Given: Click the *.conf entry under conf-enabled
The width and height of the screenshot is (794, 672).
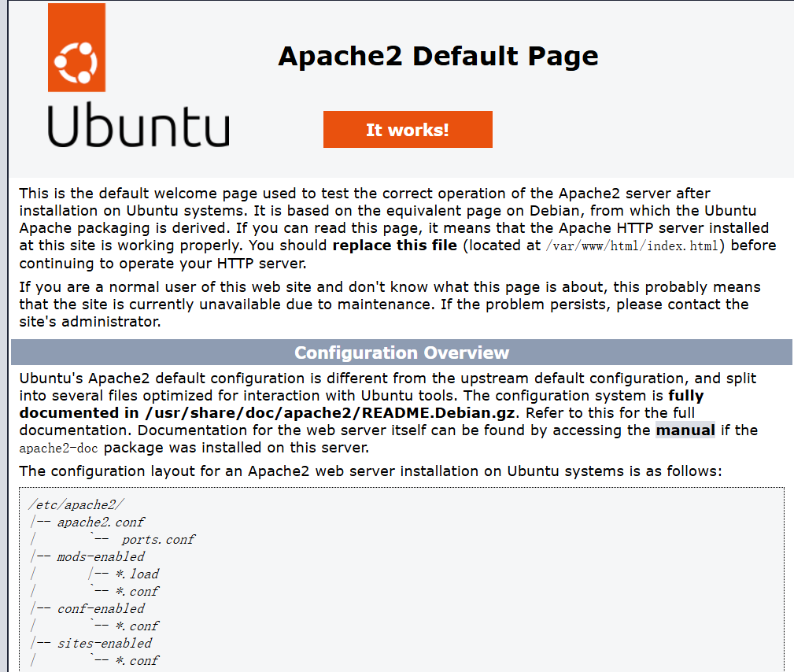Looking at the screenshot, I should click(137, 626).
